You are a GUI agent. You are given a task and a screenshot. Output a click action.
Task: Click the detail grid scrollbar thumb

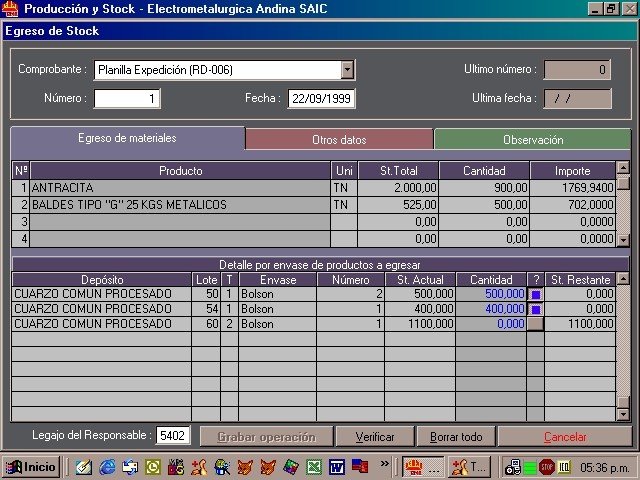623,402
